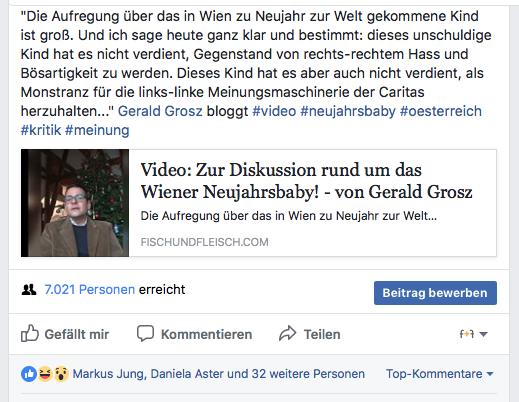Click the surprised Wow reaction icon
This screenshot has width=519, height=402.
click(x=61, y=374)
